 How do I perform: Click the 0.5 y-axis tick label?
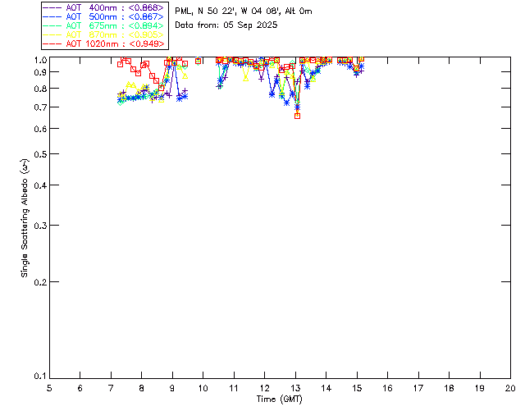pos(40,154)
